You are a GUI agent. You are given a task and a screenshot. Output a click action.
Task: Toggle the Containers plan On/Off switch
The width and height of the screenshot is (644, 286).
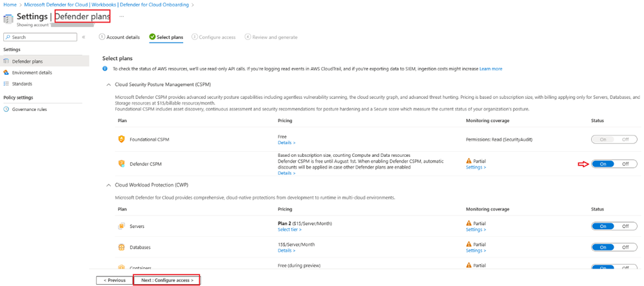(x=614, y=267)
